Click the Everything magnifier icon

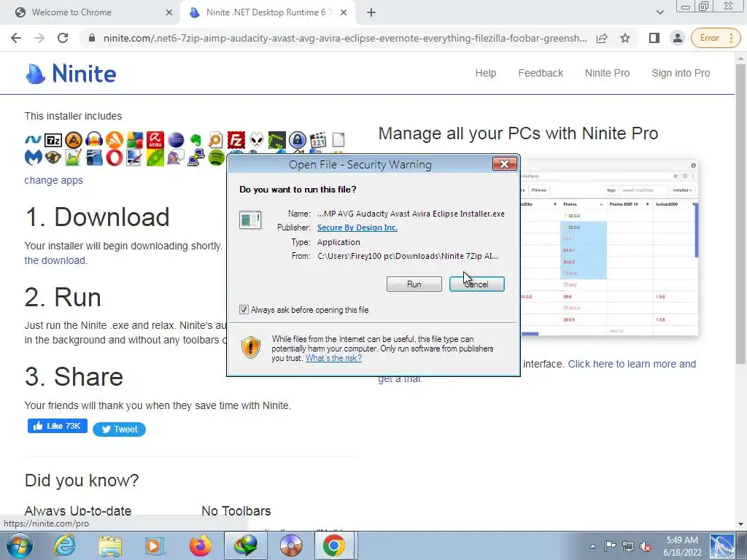216,140
